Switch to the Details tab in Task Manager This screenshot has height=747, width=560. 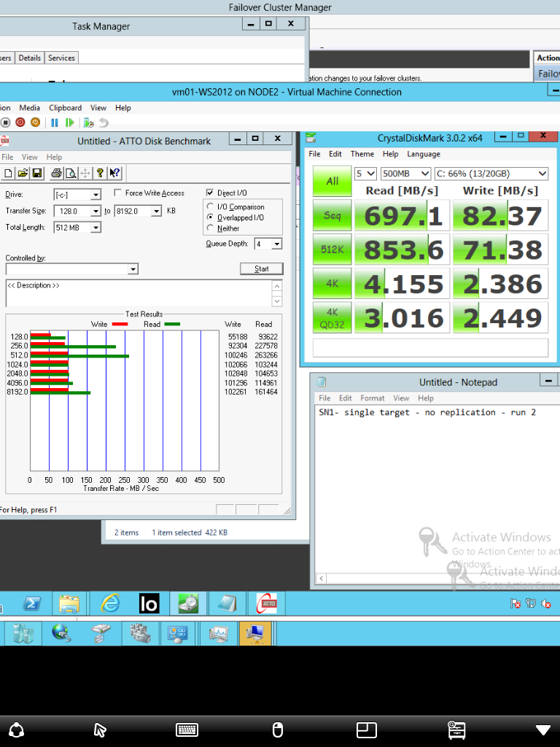coord(29,58)
